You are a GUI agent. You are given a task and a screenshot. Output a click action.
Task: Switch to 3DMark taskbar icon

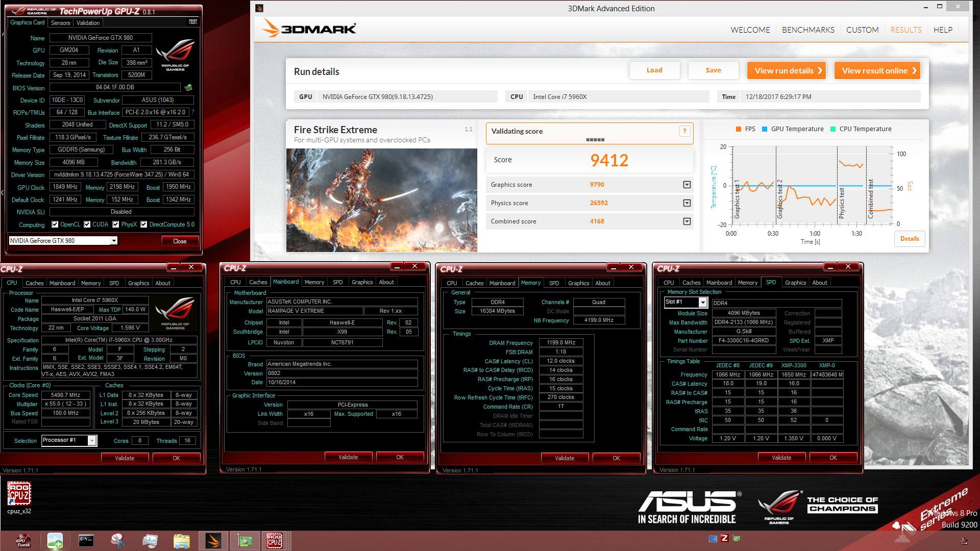(x=213, y=540)
